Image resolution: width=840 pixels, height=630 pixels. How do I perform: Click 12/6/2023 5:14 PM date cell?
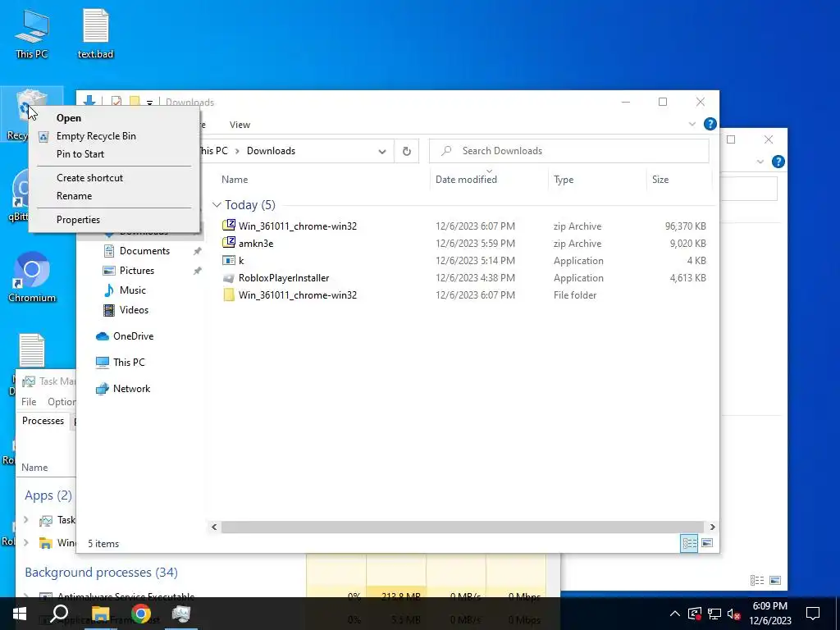475,261
